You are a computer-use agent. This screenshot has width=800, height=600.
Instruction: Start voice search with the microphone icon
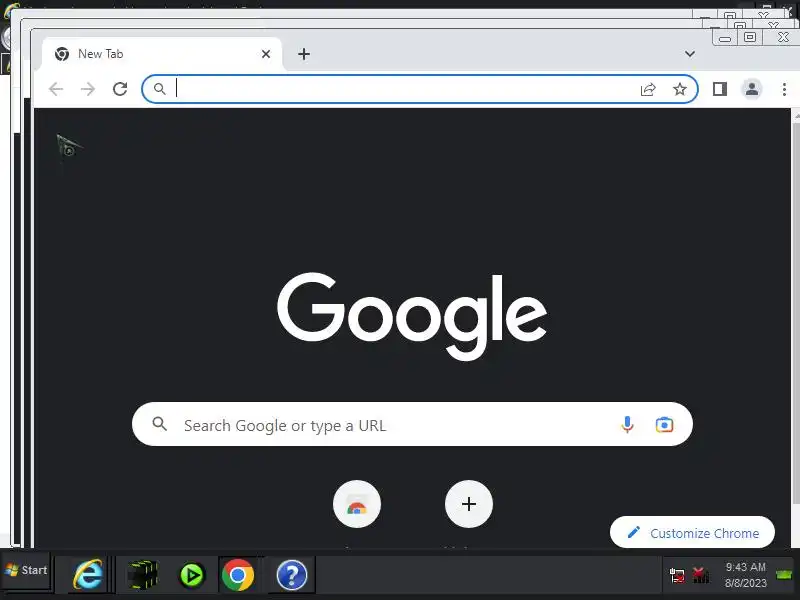(627, 424)
